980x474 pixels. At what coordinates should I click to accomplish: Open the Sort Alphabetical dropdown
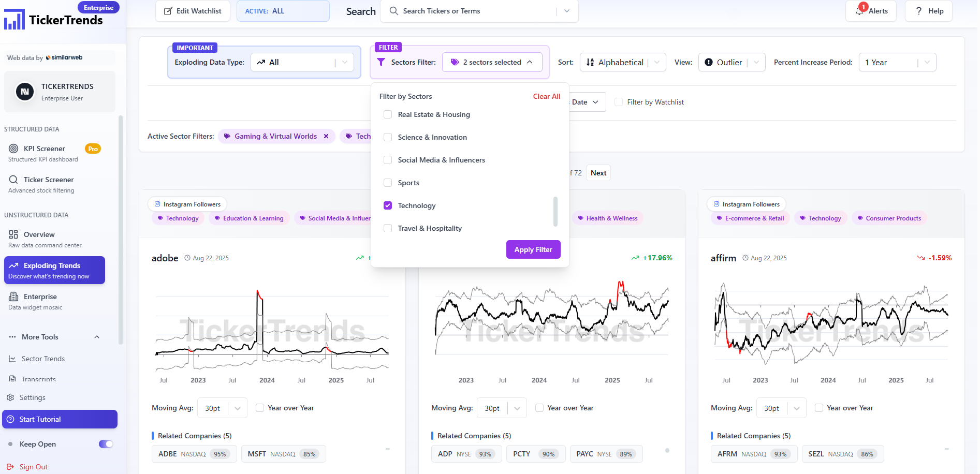coord(623,62)
